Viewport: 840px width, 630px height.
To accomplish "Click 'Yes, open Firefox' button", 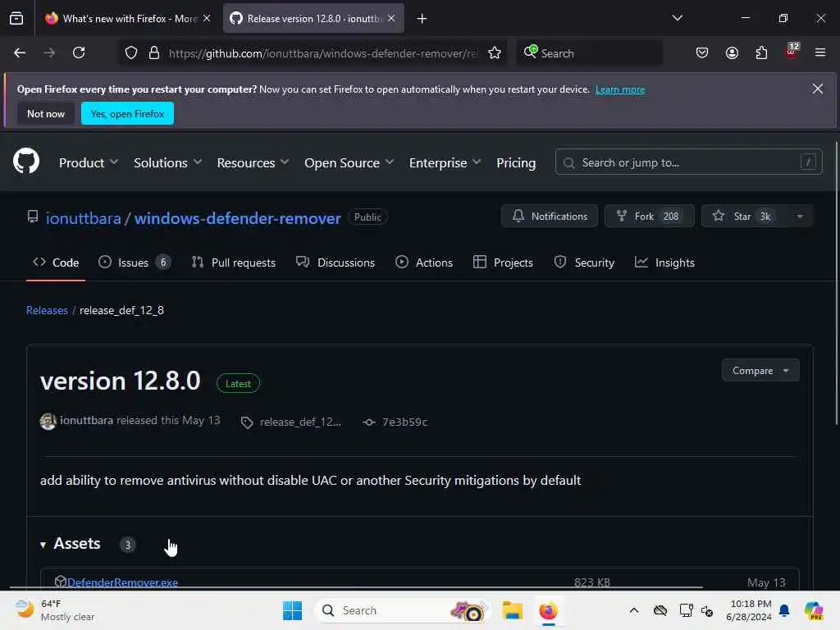I will click(x=127, y=113).
